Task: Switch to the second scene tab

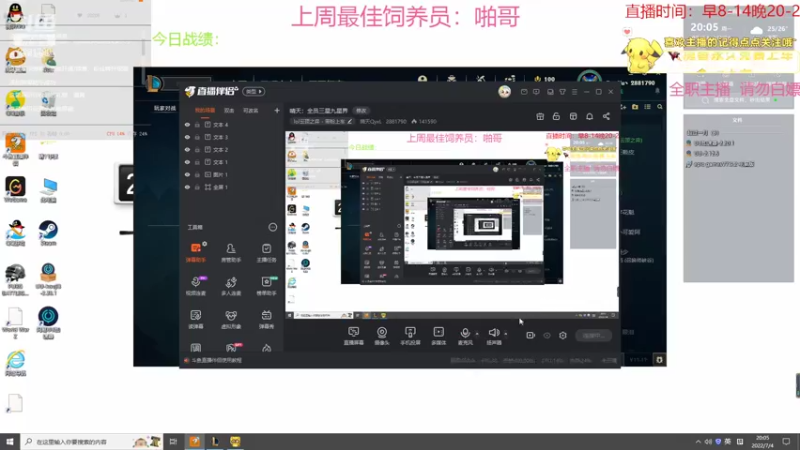Action: coord(229,110)
